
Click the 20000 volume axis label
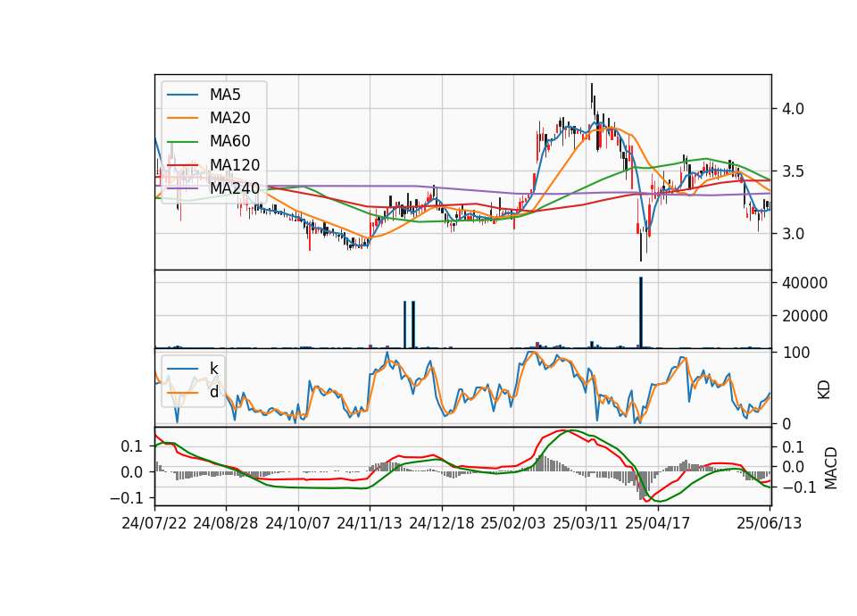(804, 316)
